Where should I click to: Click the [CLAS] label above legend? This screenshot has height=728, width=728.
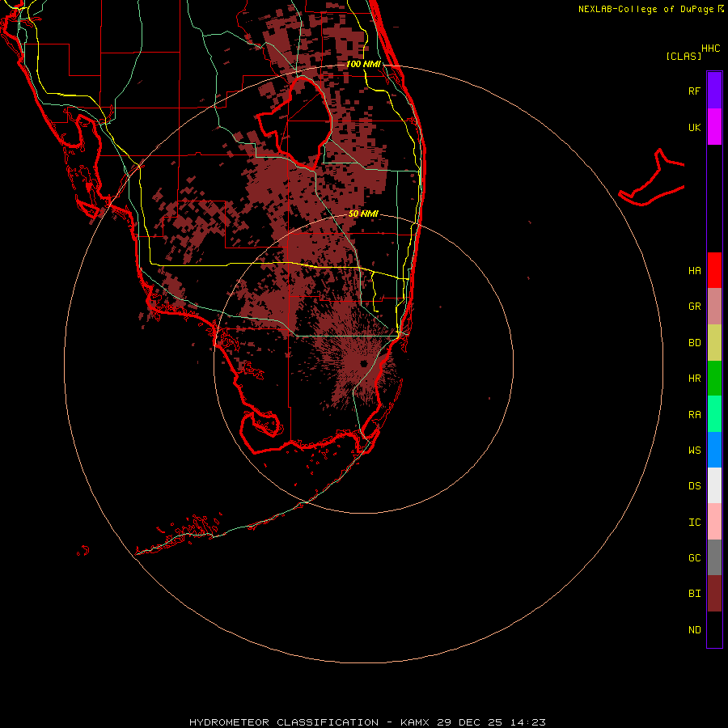point(684,57)
